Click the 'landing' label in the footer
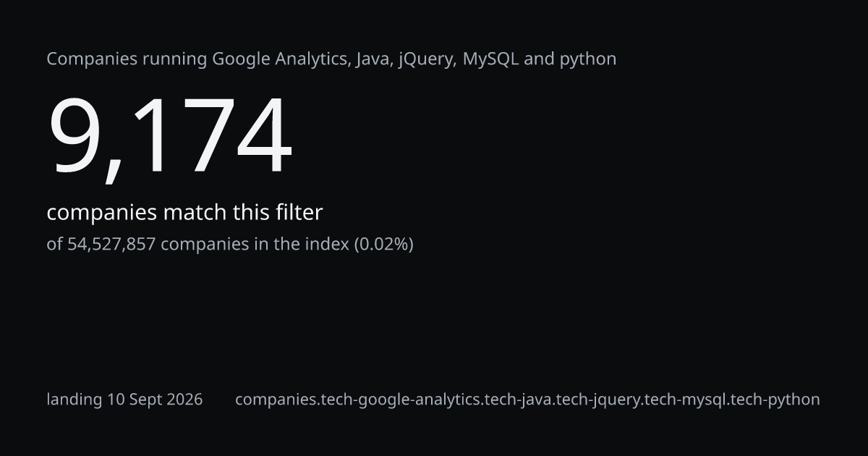The width and height of the screenshot is (868, 456). point(75,400)
